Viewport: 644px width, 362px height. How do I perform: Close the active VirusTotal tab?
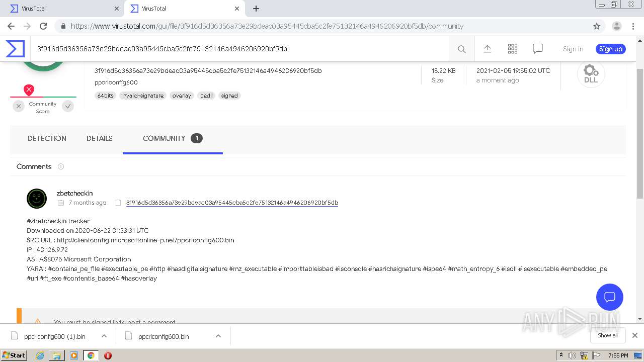[237, 9]
